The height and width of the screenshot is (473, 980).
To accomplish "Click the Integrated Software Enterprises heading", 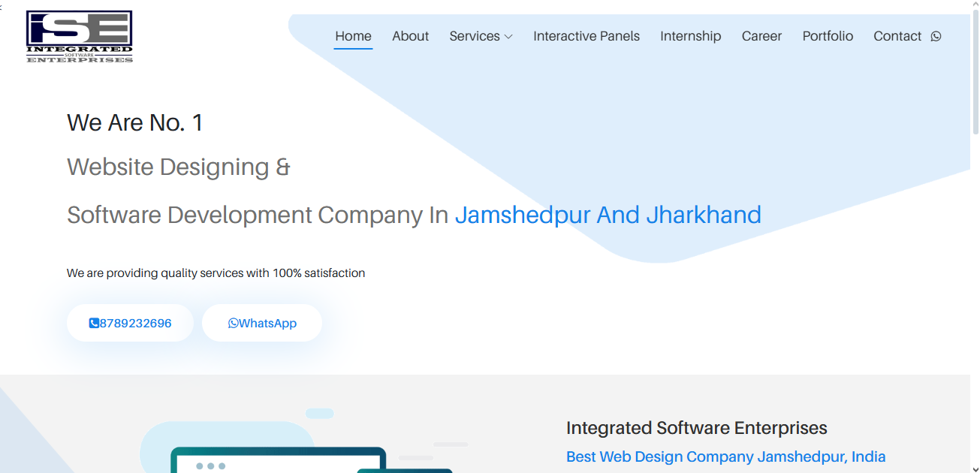I will (x=697, y=428).
